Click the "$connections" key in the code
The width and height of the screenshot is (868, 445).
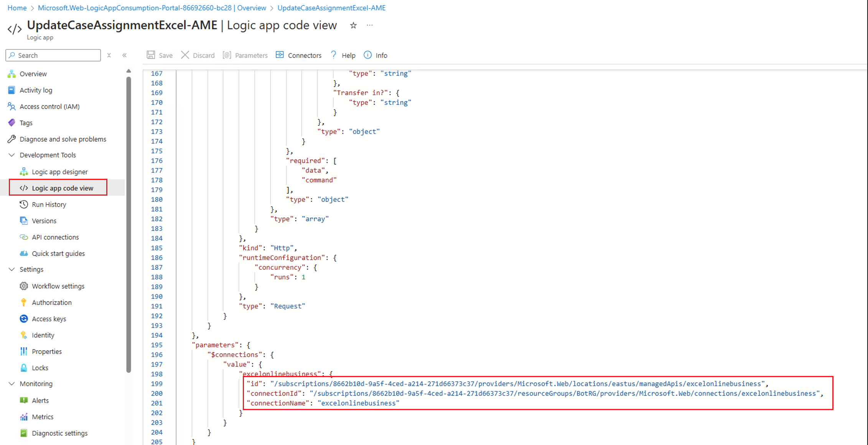coord(235,355)
